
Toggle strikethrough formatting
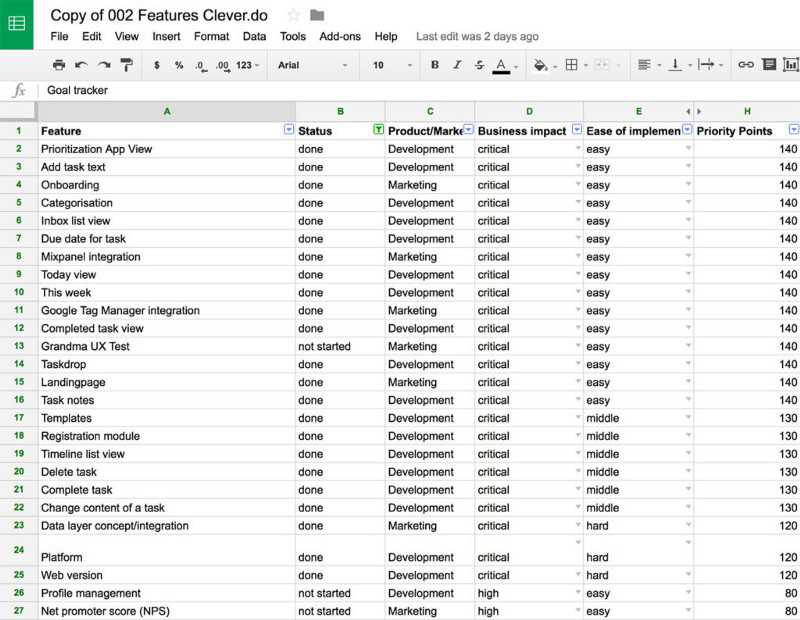[479, 65]
